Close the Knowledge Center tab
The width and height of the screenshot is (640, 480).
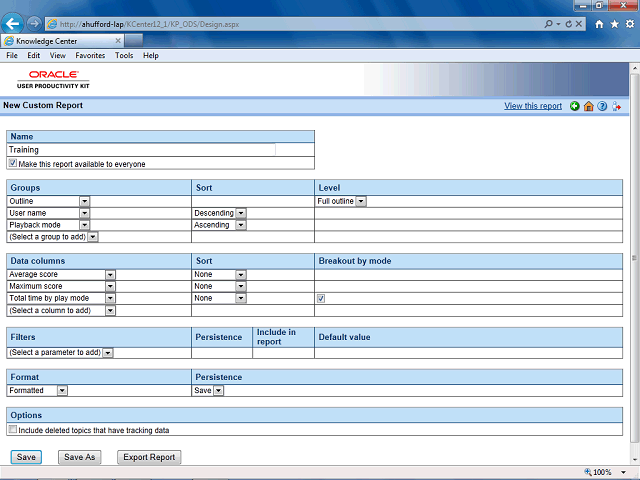(118, 41)
